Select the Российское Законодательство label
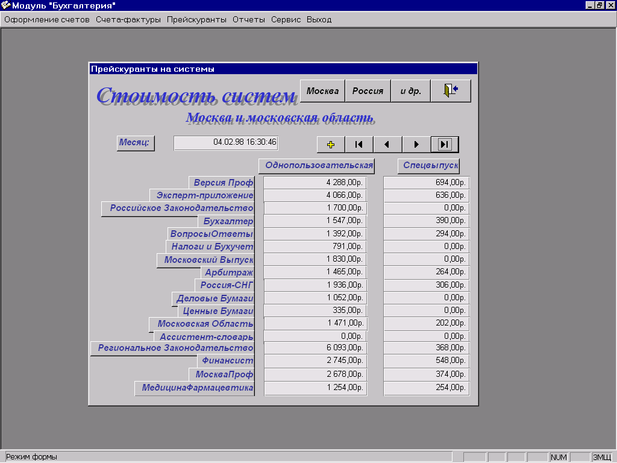 (x=178, y=208)
